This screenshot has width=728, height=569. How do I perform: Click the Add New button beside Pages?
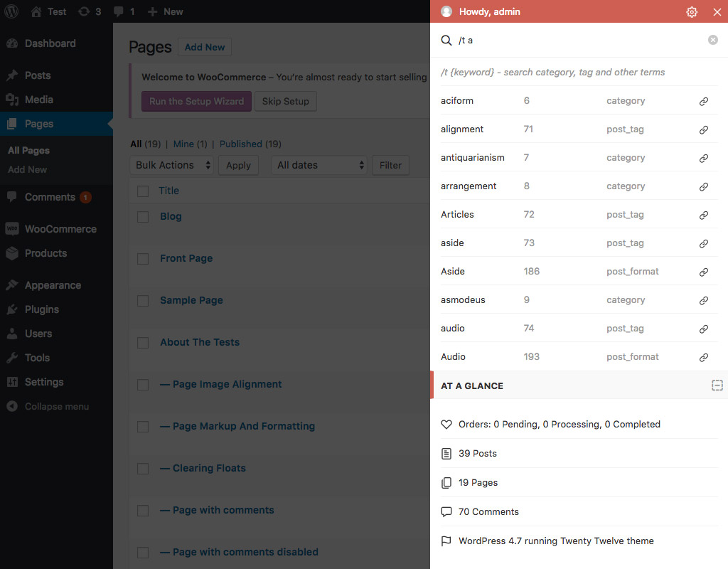pyautogui.click(x=205, y=48)
